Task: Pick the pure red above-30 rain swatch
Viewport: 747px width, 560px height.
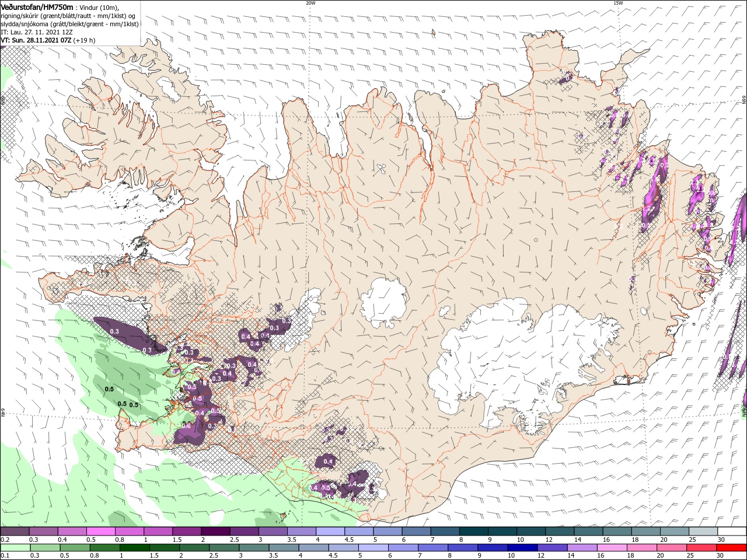Action: pyautogui.click(x=732, y=547)
